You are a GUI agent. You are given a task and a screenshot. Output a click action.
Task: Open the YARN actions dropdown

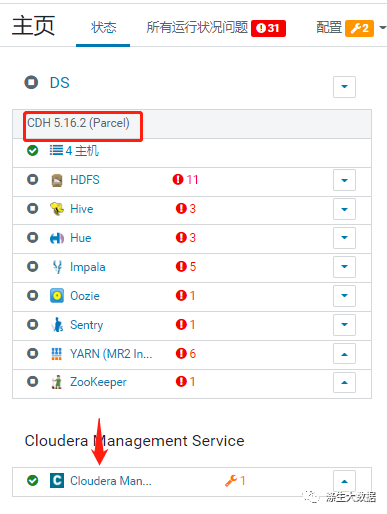[x=344, y=354]
